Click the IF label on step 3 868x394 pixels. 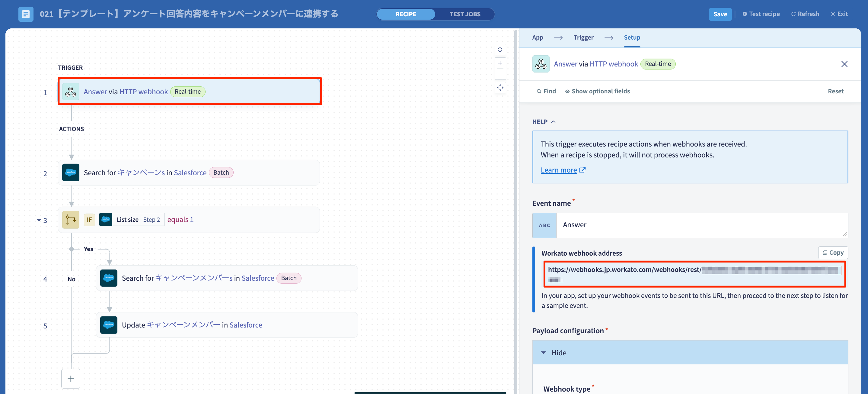[x=89, y=220]
